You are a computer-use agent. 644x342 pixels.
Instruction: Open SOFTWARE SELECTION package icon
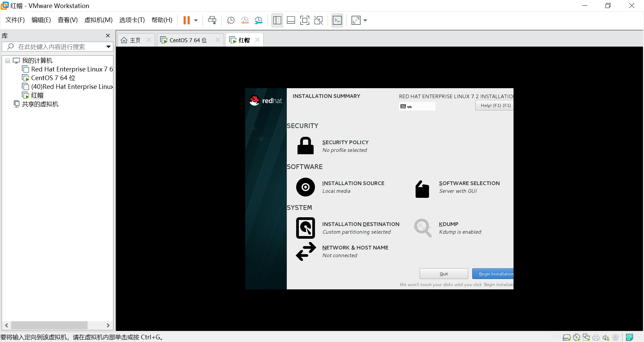coord(422,189)
